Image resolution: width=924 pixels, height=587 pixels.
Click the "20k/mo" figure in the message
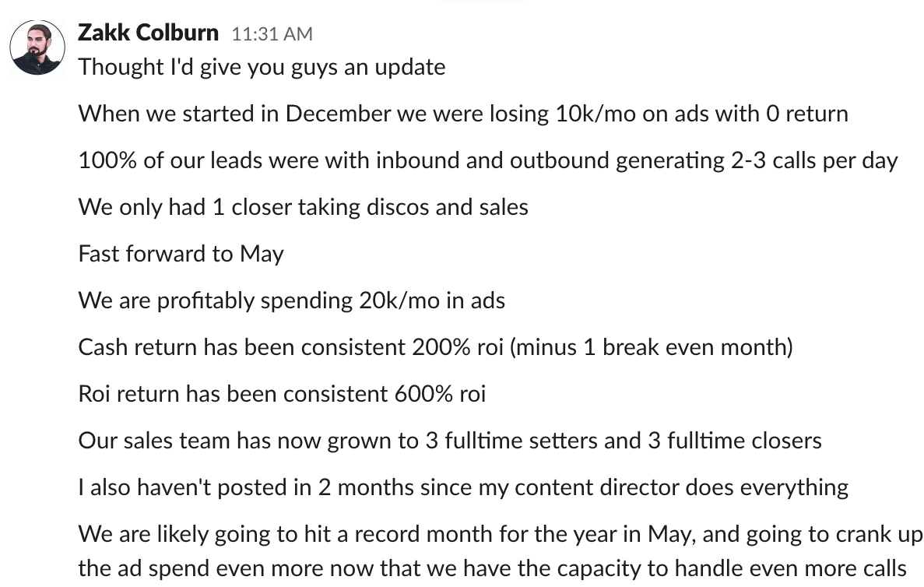point(399,301)
